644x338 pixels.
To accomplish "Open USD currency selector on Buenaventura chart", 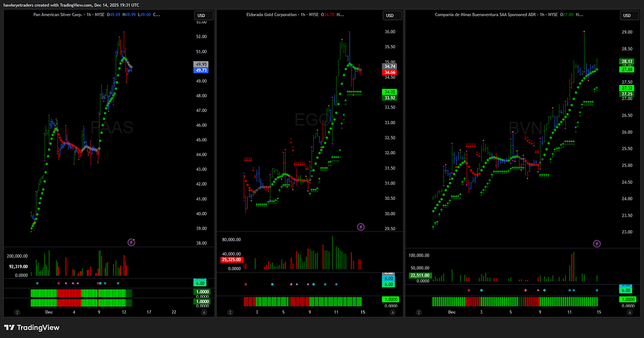I will click(x=629, y=16).
